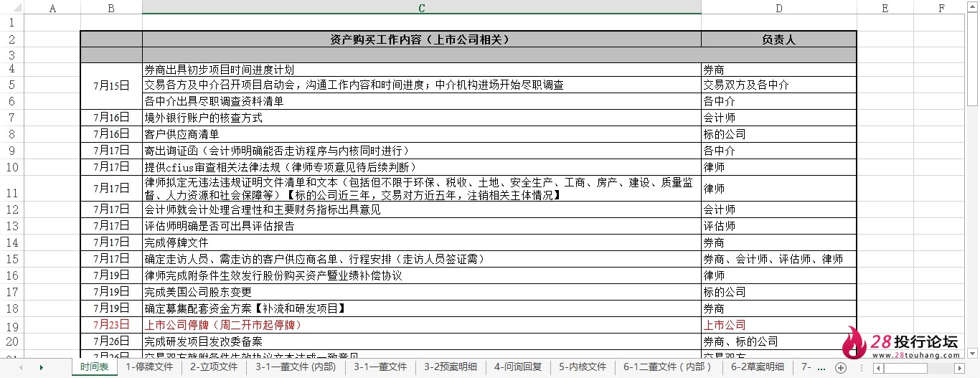Select row 4 header

coord(11,69)
